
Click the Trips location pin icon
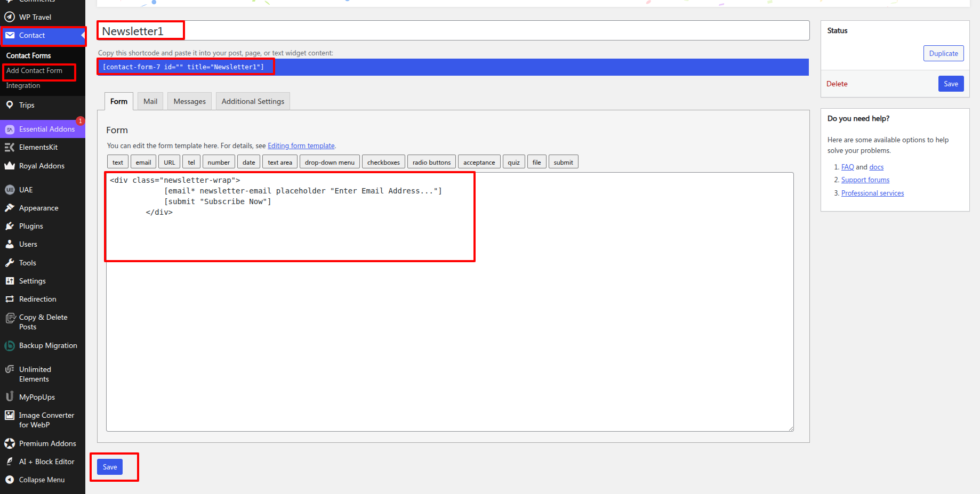(10, 105)
